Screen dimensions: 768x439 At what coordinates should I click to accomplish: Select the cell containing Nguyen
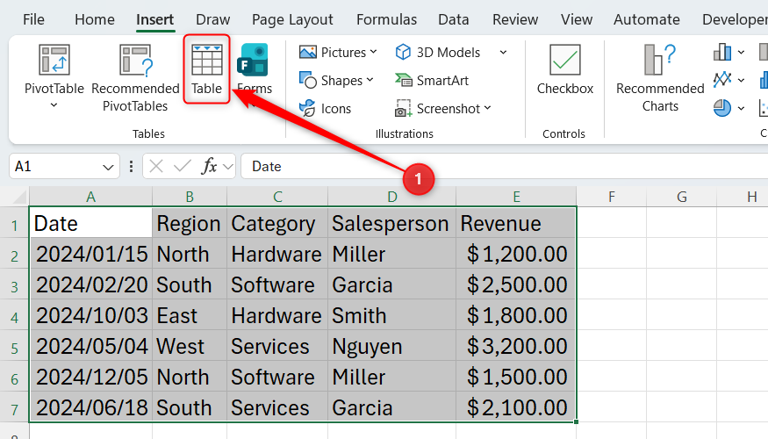pyautogui.click(x=392, y=346)
